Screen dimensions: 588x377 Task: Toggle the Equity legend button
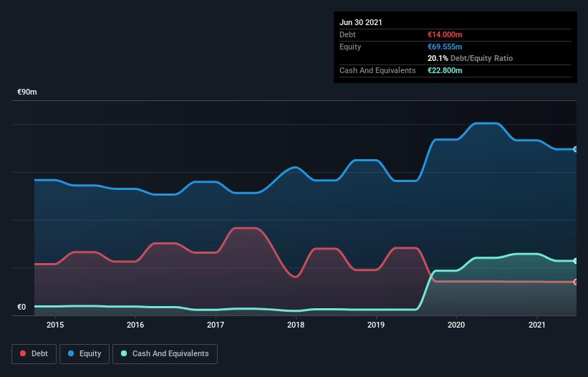85,354
